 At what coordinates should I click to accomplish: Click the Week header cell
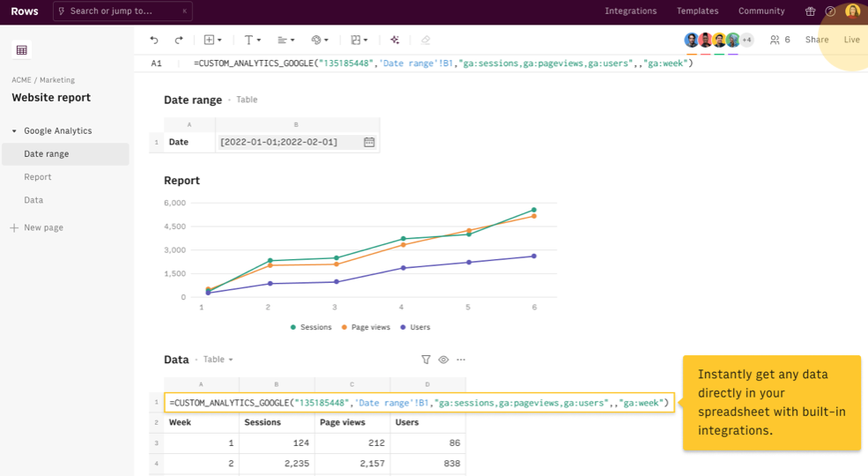click(202, 422)
